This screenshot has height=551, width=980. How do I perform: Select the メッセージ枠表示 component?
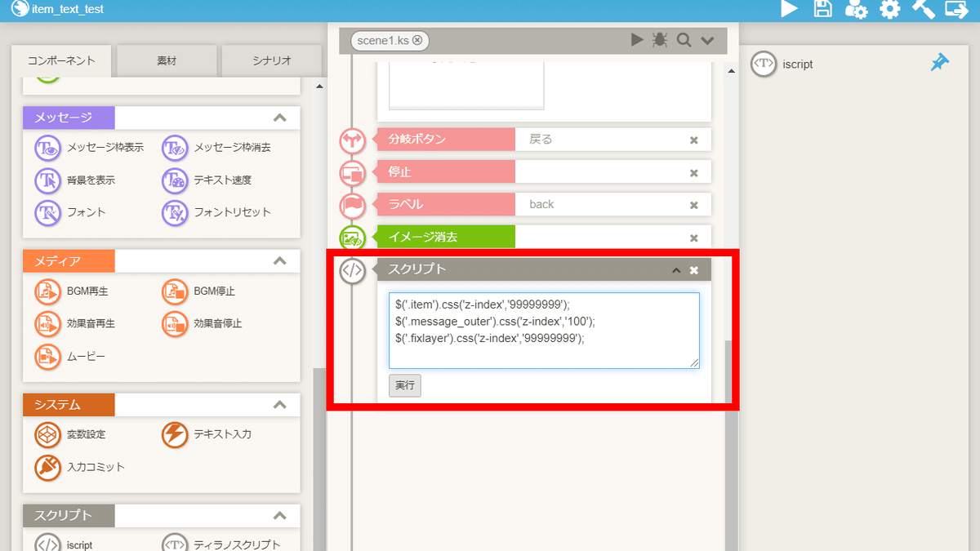(x=90, y=148)
